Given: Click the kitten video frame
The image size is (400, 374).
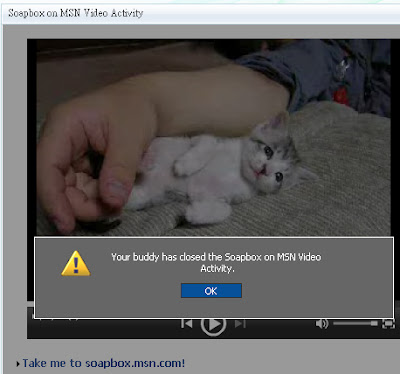Looking at the screenshot, I should [213, 138].
